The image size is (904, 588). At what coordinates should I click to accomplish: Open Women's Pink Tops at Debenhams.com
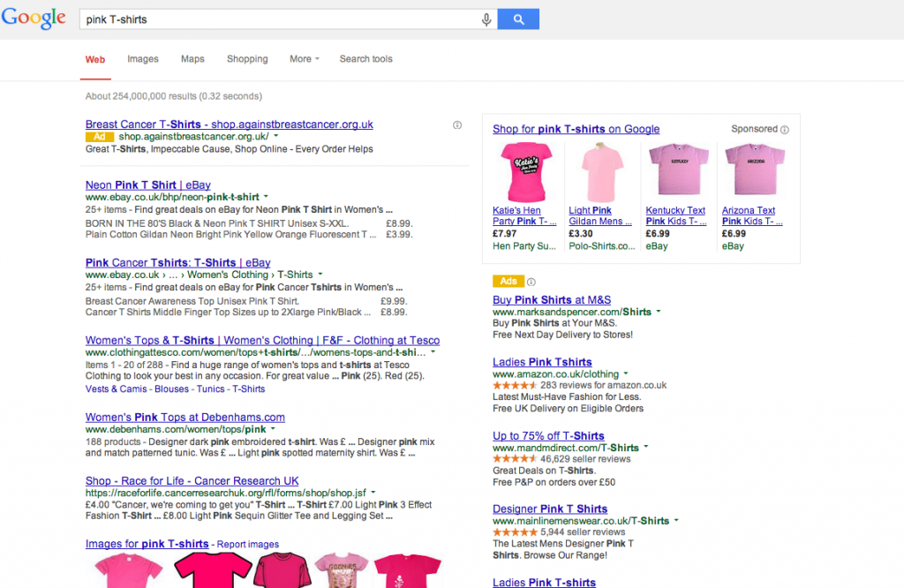185,417
